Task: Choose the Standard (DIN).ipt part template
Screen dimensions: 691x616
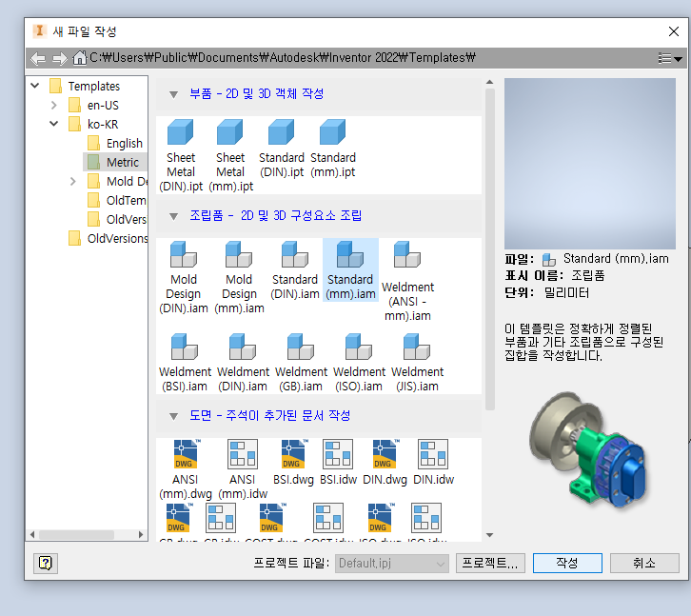Action: [282, 149]
